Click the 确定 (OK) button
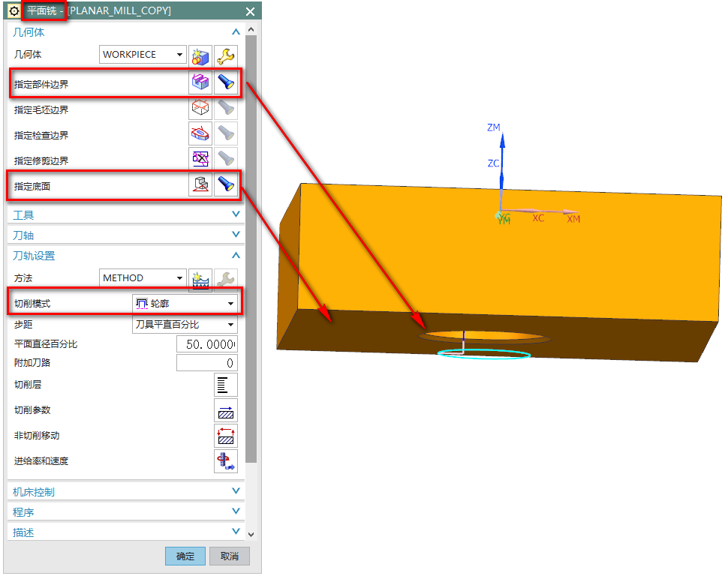The height and width of the screenshot is (576, 728). click(x=185, y=556)
